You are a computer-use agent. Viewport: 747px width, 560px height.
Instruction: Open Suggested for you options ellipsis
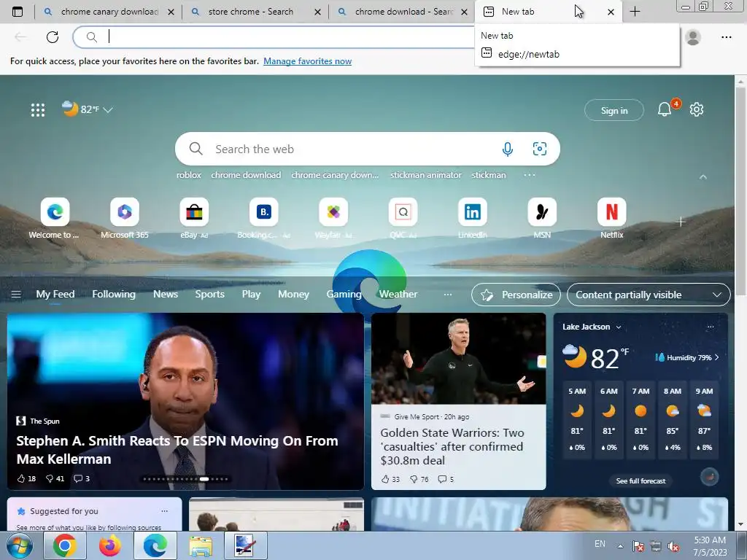point(164,511)
